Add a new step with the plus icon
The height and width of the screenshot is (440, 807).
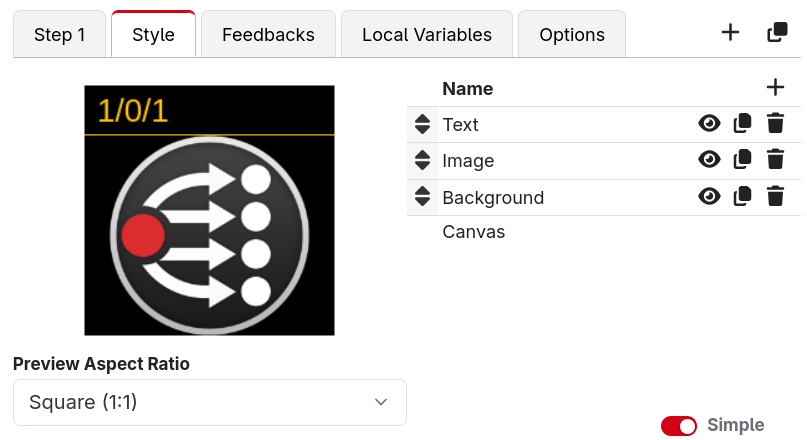(x=730, y=33)
